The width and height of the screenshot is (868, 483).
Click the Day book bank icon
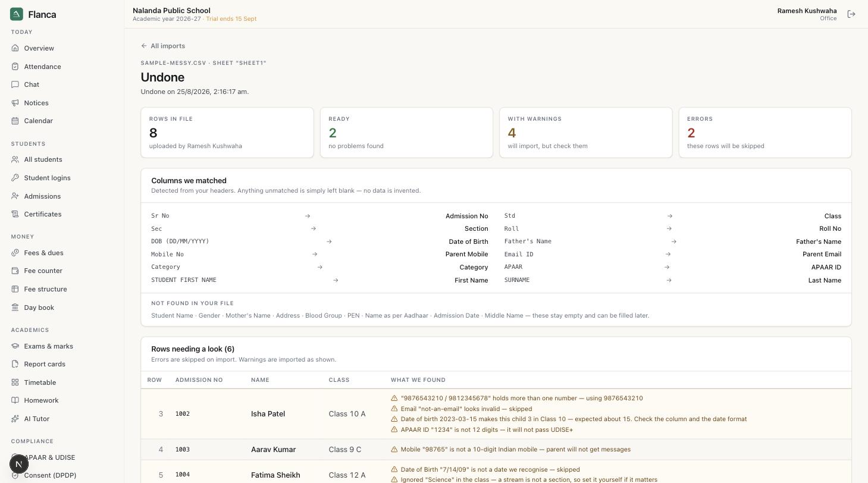coord(15,308)
